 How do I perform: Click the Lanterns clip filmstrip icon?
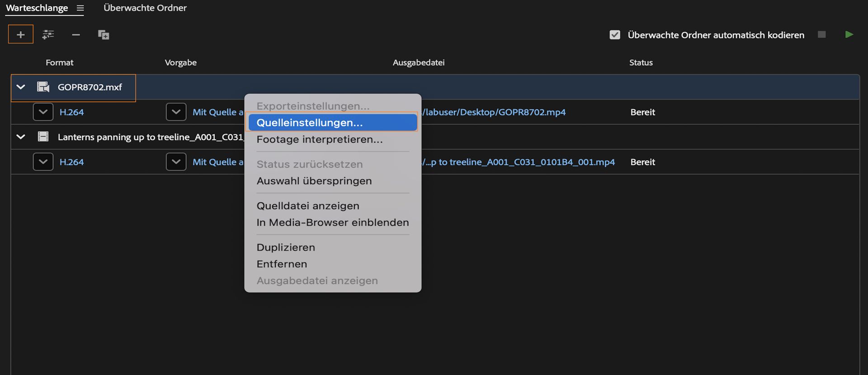click(43, 137)
